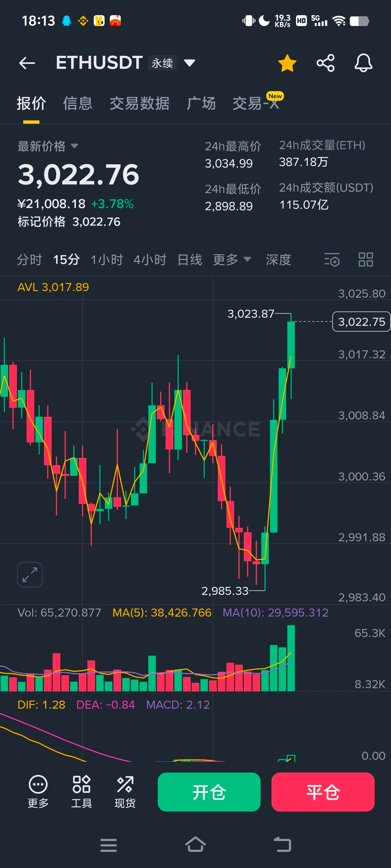Image resolution: width=391 pixels, height=868 pixels.
Task: Open the 工具 tools icon
Action: pos(81,792)
